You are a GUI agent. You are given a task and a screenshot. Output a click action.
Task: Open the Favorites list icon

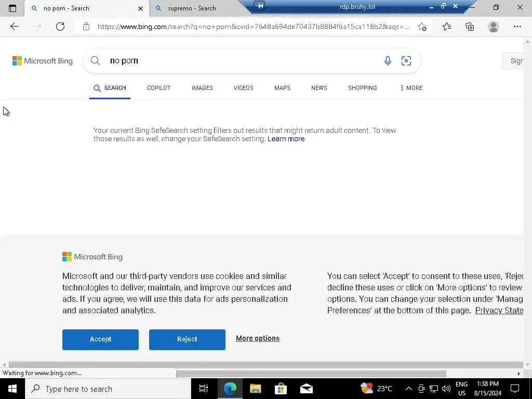pyautogui.click(x=447, y=26)
